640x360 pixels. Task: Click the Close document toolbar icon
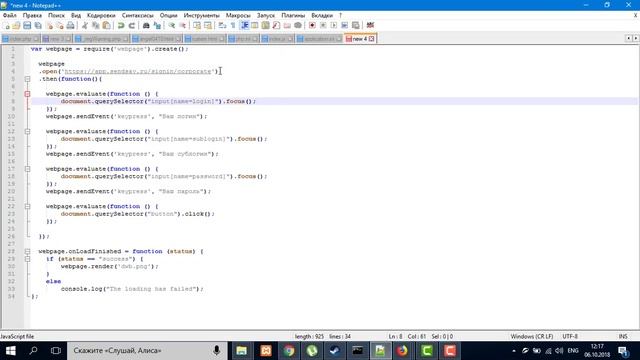(x=49, y=25)
